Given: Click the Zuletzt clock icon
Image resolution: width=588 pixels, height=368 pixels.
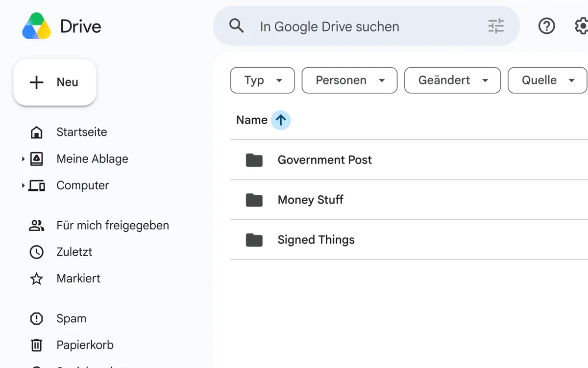Looking at the screenshot, I should (37, 252).
